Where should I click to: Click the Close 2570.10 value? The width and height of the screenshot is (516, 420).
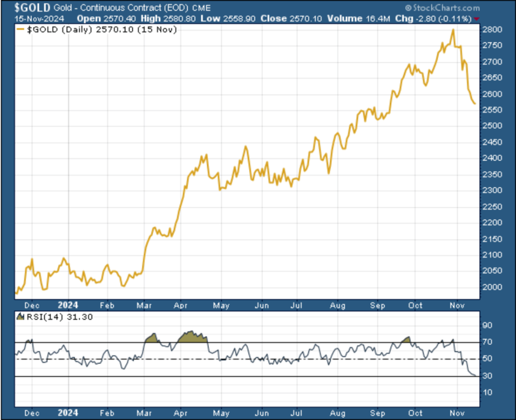[291, 18]
